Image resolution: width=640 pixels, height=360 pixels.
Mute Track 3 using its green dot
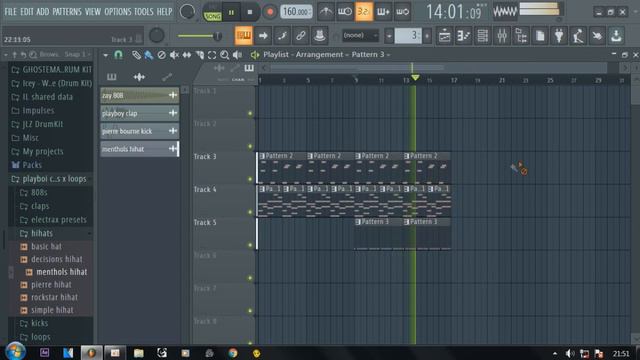[250, 179]
